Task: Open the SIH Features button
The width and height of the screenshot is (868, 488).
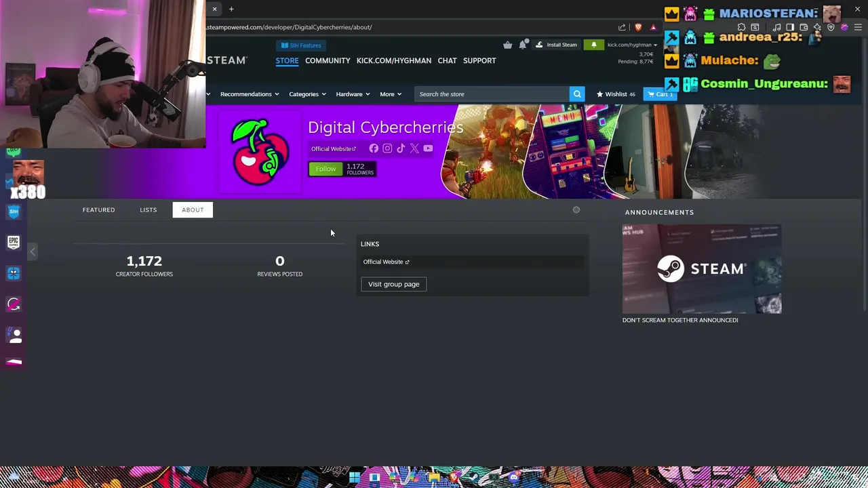Action: coord(302,45)
